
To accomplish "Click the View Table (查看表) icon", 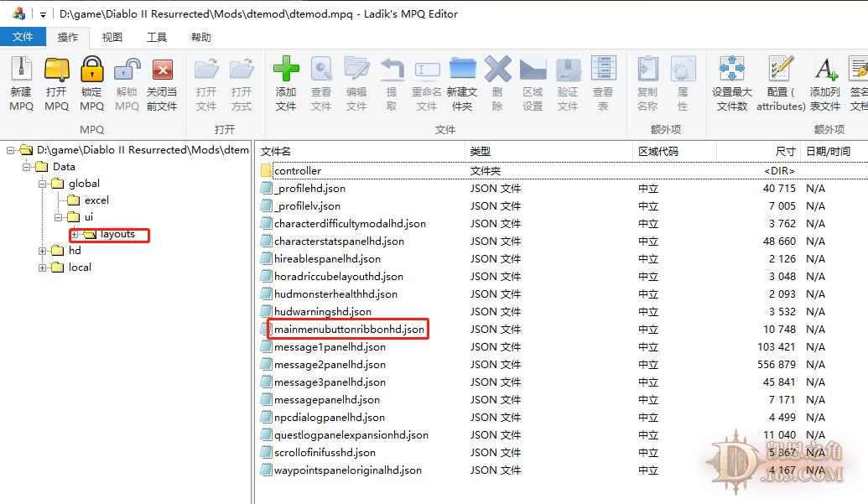I will 603,69.
